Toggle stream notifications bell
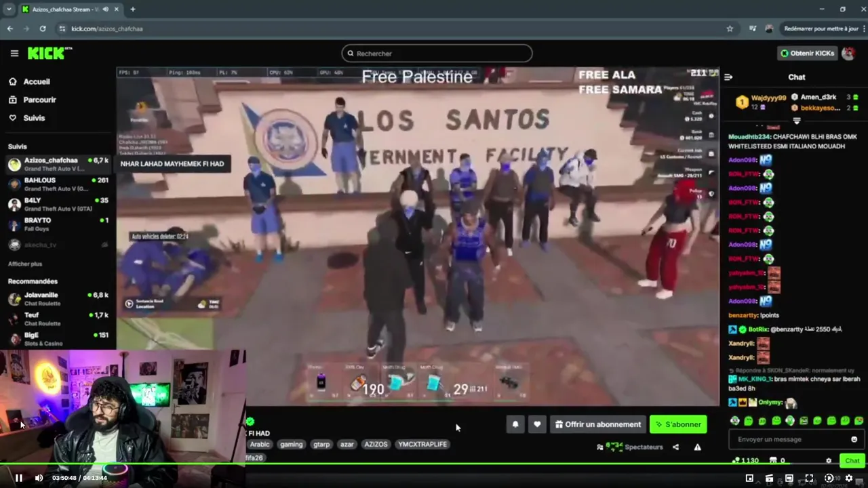Image resolution: width=868 pixels, height=488 pixels. (515, 424)
